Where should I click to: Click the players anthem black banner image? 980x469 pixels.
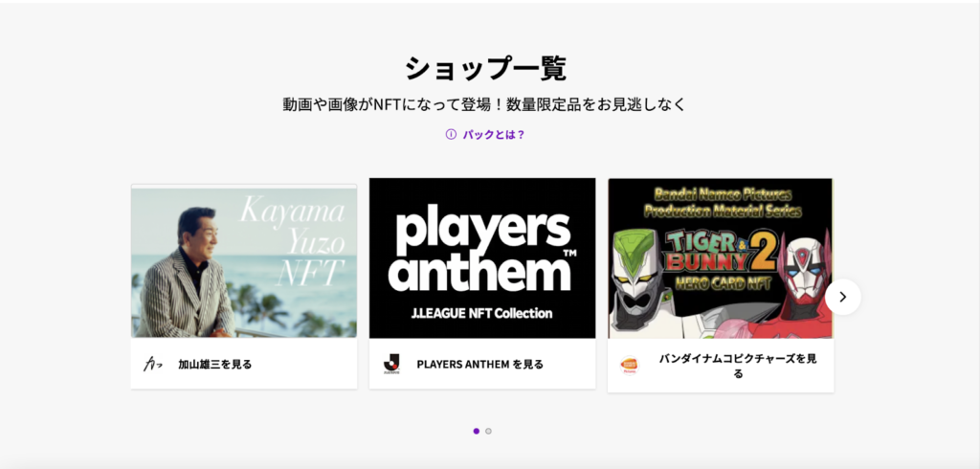pyautogui.click(x=482, y=258)
